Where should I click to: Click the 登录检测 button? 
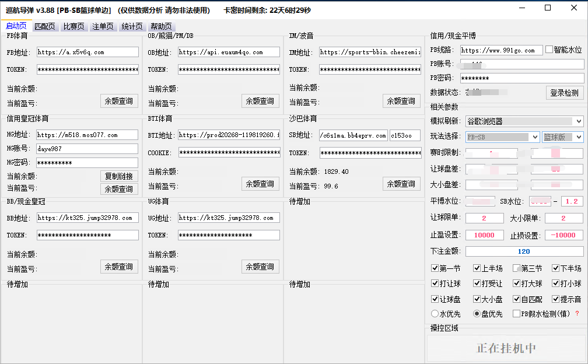(x=563, y=92)
